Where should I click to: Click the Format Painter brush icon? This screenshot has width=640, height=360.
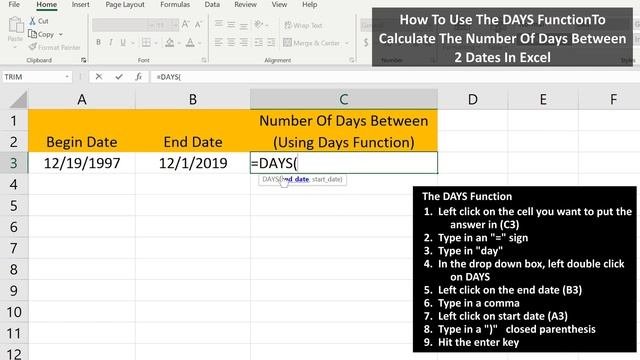click(x=33, y=47)
